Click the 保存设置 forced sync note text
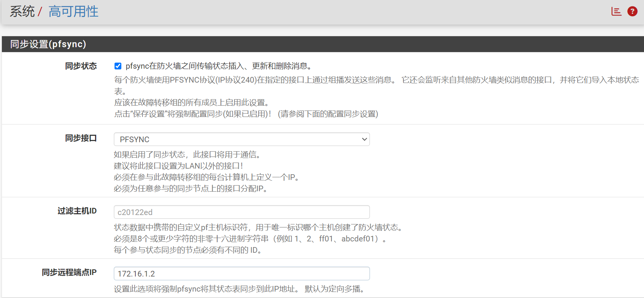The image size is (644, 298). tap(246, 114)
